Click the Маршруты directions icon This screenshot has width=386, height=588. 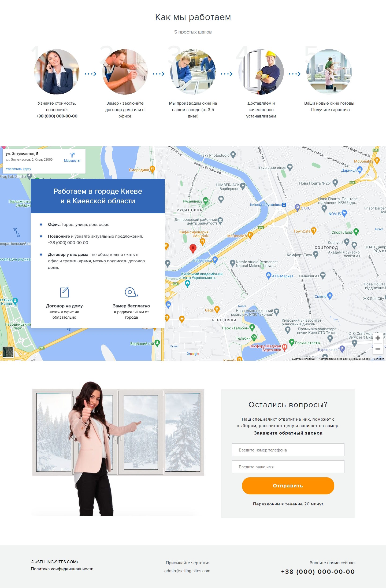[72, 155]
